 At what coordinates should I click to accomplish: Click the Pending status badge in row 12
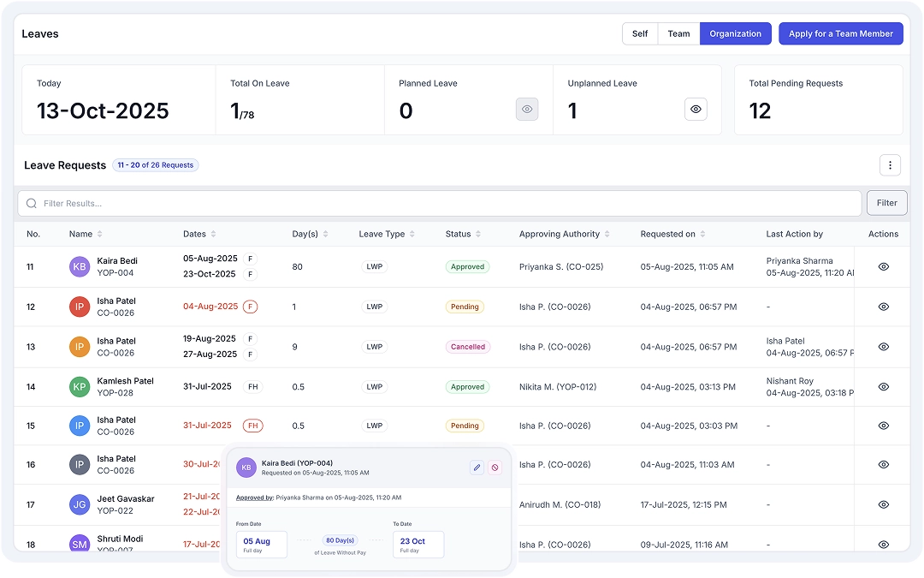pyautogui.click(x=465, y=307)
